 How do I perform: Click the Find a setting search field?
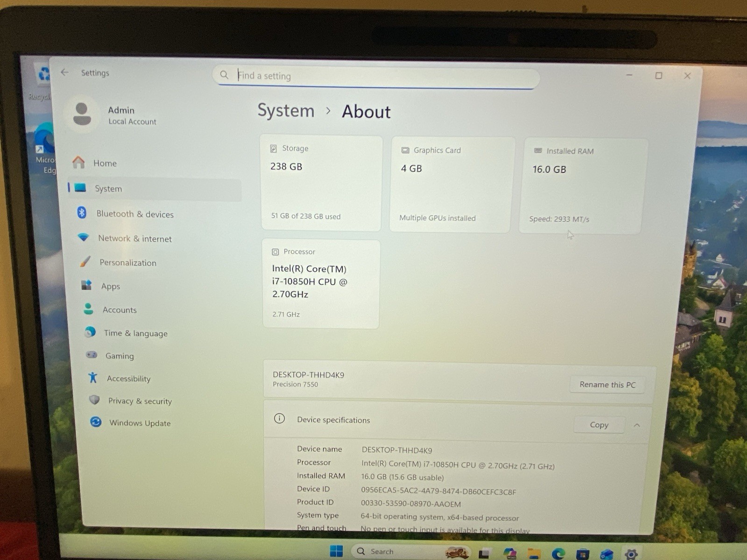click(376, 76)
